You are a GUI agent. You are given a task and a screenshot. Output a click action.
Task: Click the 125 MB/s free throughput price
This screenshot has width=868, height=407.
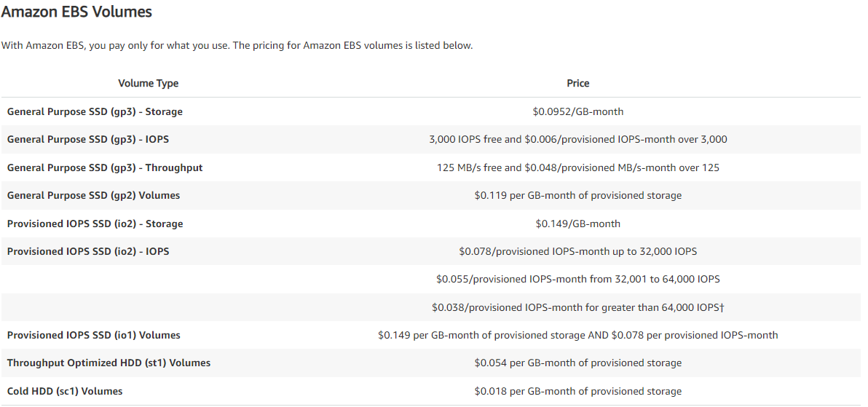pyautogui.click(x=578, y=167)
